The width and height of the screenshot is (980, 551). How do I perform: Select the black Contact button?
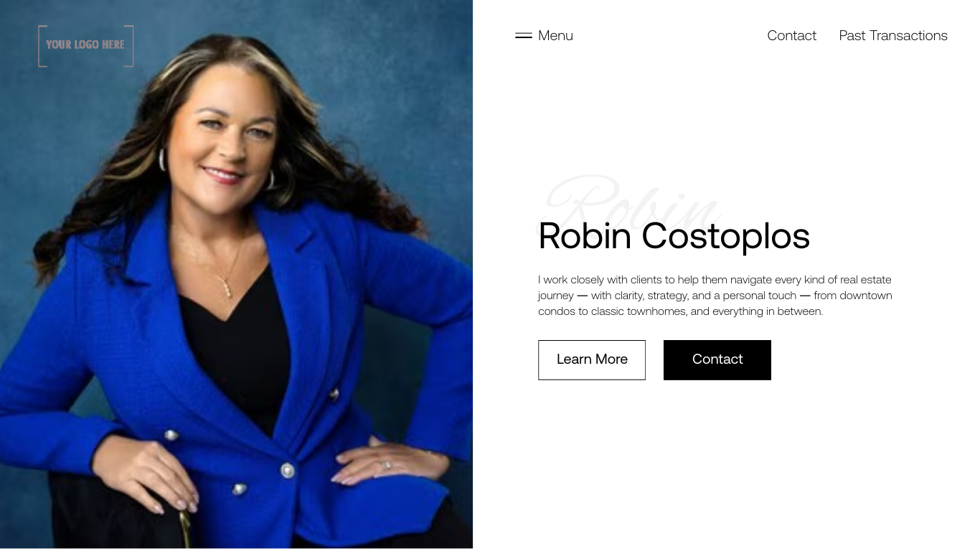tap(717, 359)
